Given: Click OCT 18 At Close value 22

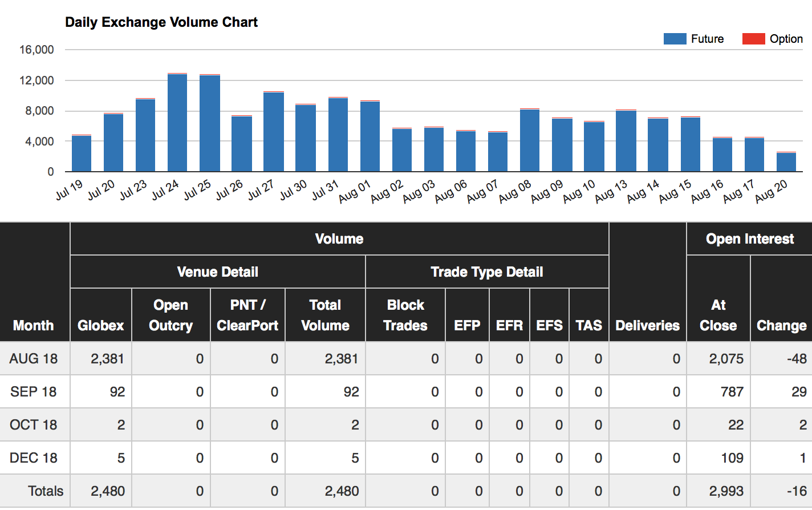Looking at the screenshot, I should [x=736, y=425].
